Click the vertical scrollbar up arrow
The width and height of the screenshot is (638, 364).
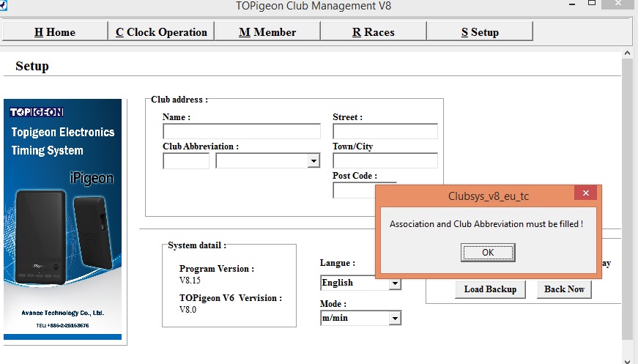coord(627,53)
